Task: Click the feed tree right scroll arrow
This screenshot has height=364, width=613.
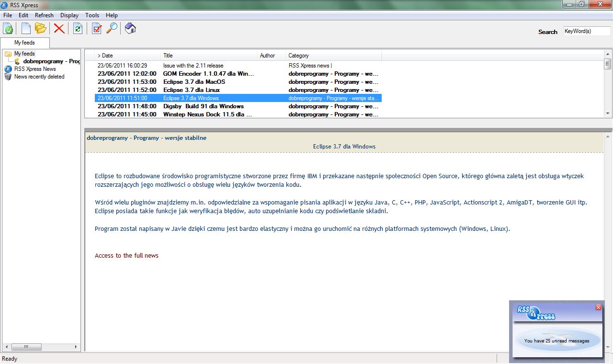Action: click(x=76, y=347)
